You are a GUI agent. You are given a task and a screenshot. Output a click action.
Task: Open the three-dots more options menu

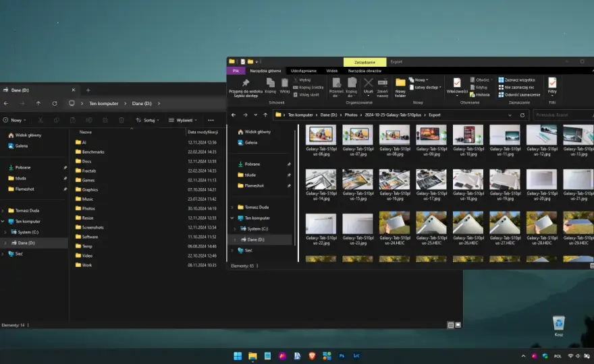coord(211,121)
